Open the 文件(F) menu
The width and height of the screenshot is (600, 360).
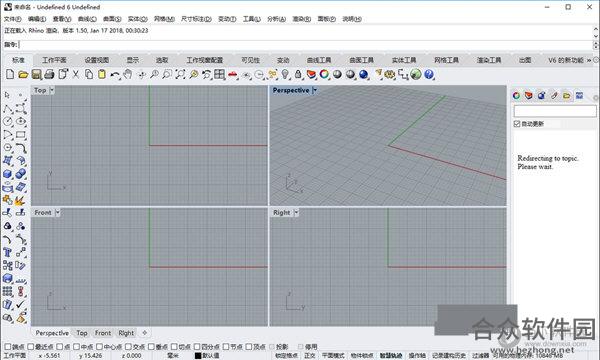[13, 19]
